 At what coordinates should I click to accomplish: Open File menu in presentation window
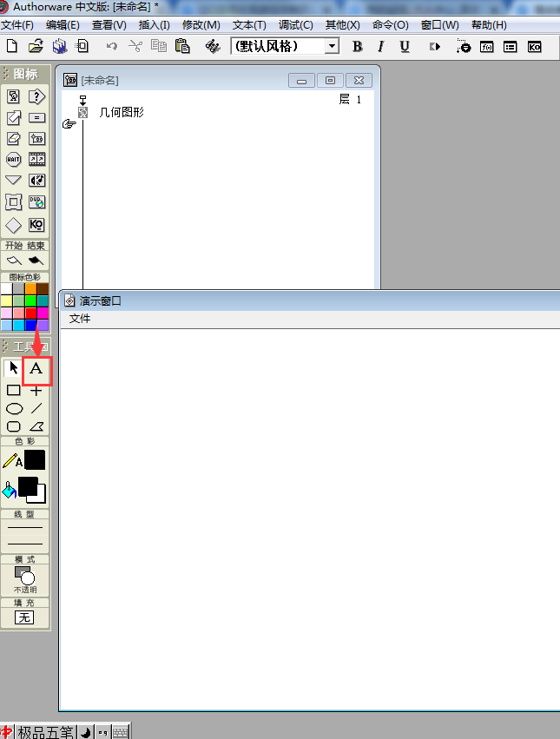[80, 319]
